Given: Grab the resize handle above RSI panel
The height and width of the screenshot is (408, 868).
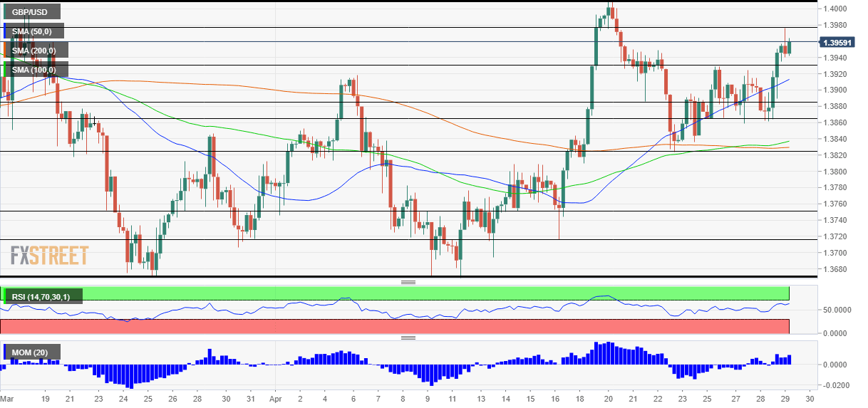Looking at the screenshot, I should (x=408, y=282).
